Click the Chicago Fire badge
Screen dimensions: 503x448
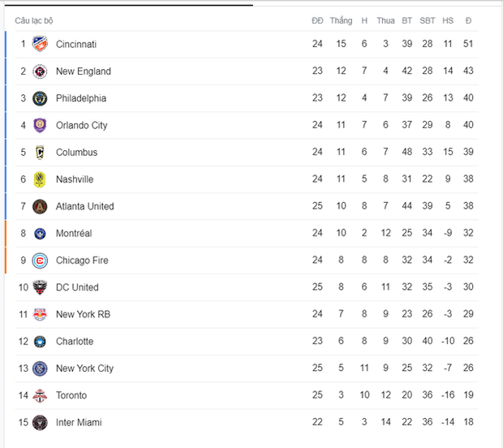[40, 261]
